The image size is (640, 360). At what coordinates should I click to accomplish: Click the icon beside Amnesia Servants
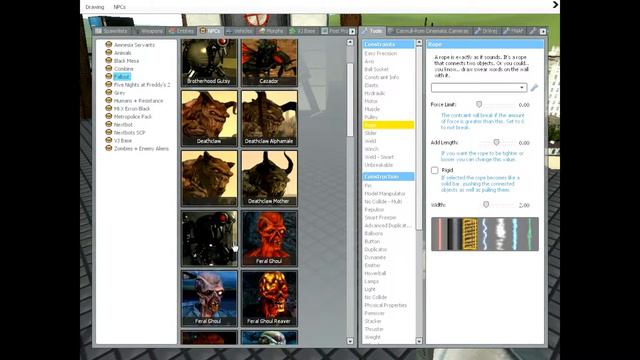tap(109, 44)
